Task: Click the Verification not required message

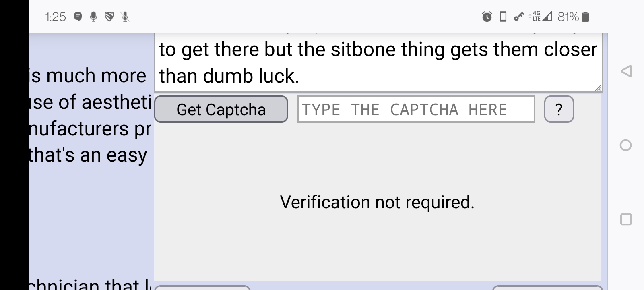Action: (377, 202)
